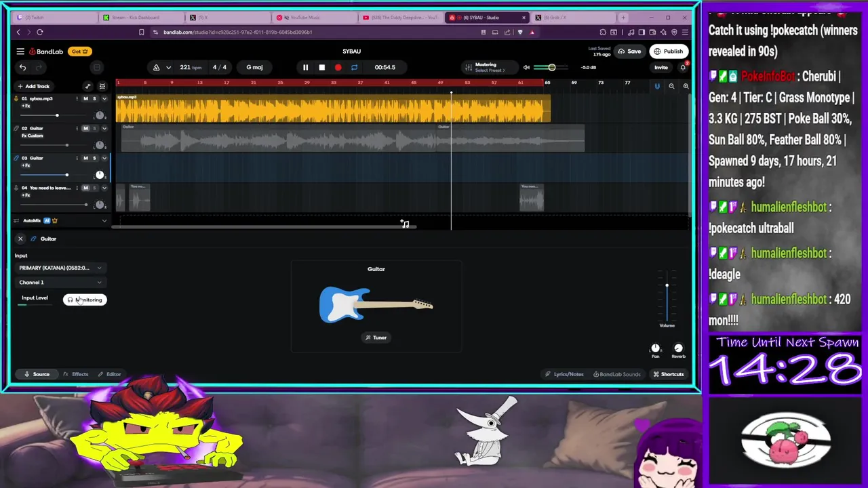Open the G maj key selector
This screenshot has width=868, height=488.
pos(254,67)
